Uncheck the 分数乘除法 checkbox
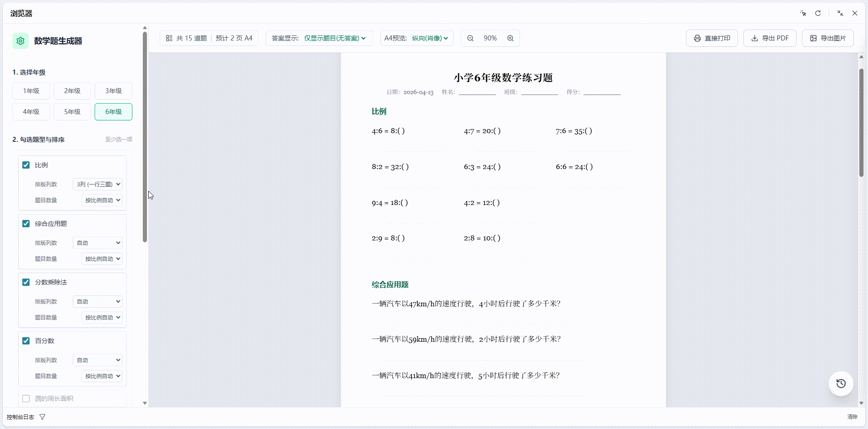This screenshot has width=868, height=429. [26, 282]
